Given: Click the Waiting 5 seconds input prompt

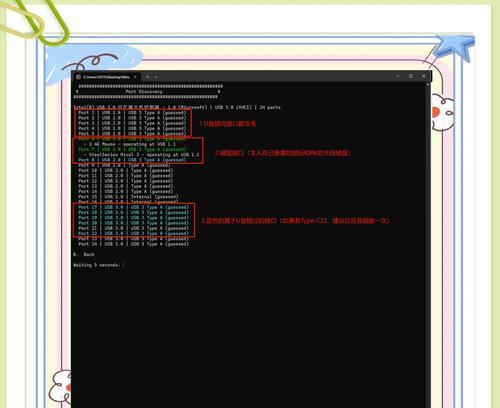Looking at the screenshot, I should tap(99, 265).
